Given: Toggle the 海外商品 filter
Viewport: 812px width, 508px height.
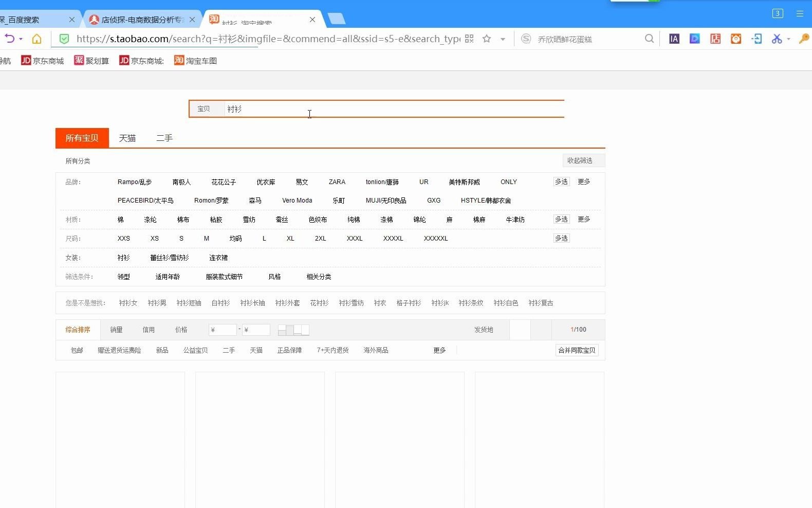Looking at the screenshot, I should 376,350.
